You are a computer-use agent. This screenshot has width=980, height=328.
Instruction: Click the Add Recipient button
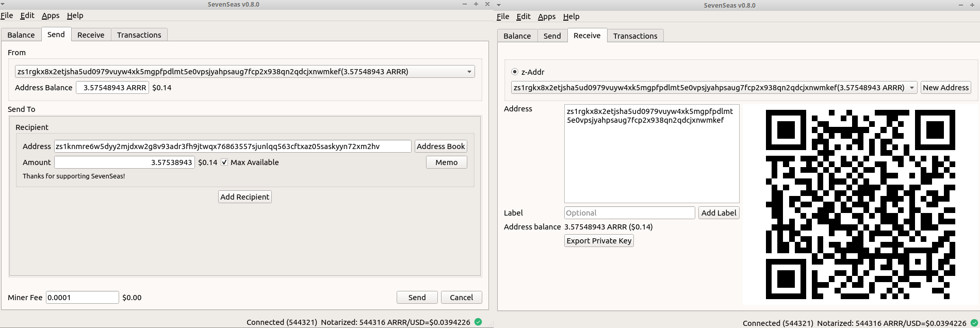click(245, 197)
